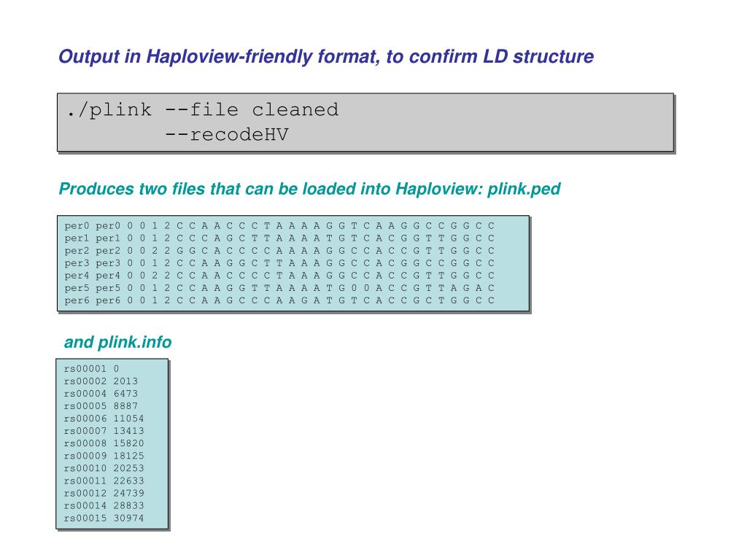
Task: Select the per4 row in plink.ped
Action: [279, 275]
